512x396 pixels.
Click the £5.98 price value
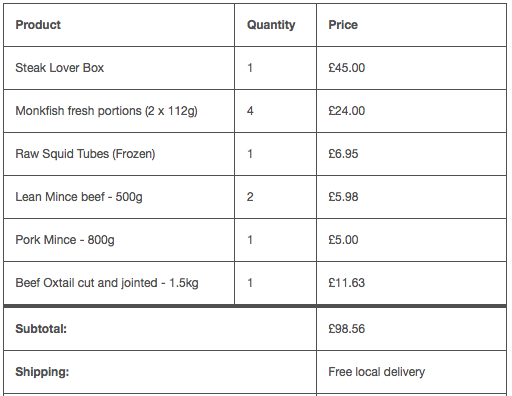(343, 197)
